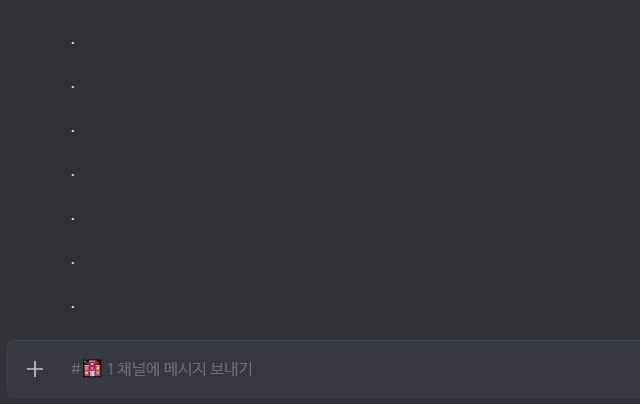Select the sixth dot message from top
The height and width of the screenshot is (404, 640).
pos(73,263)
